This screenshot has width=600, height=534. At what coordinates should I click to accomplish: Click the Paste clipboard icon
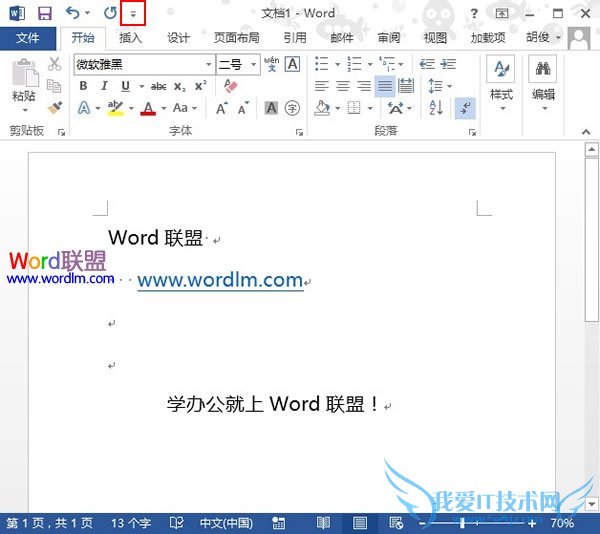tap(25, 73)
